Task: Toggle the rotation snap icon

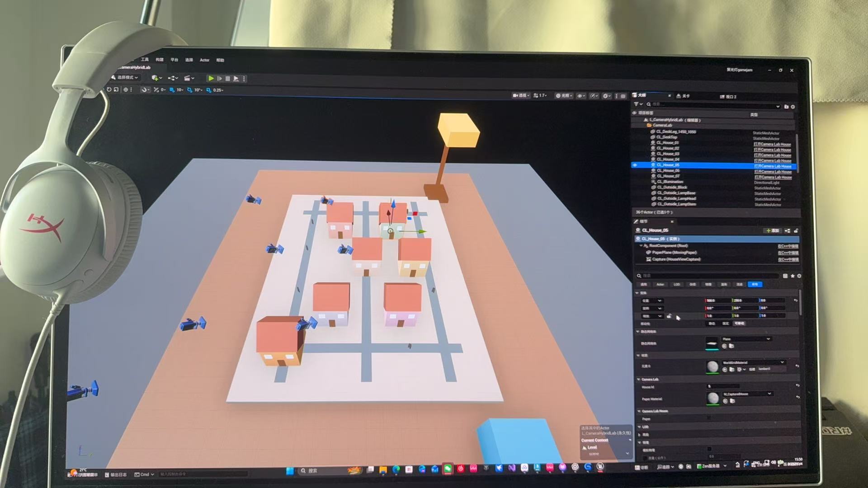Action: point(190,90)
